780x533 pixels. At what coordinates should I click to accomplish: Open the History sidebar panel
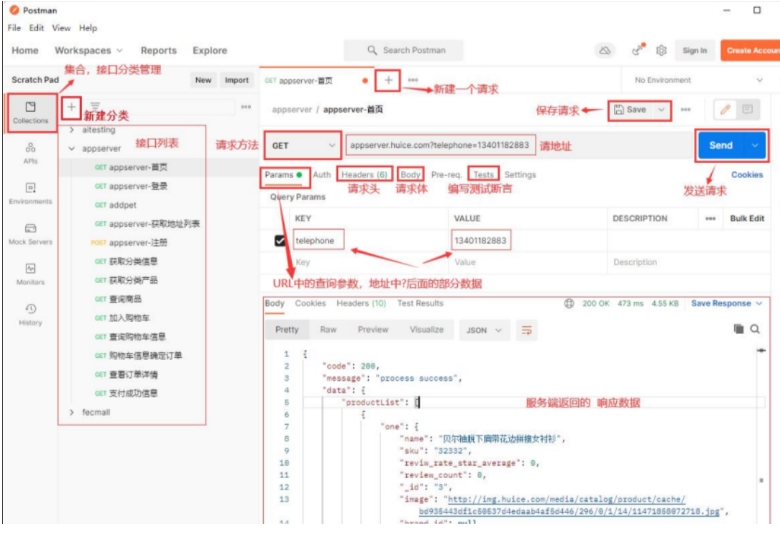(30, 314)
